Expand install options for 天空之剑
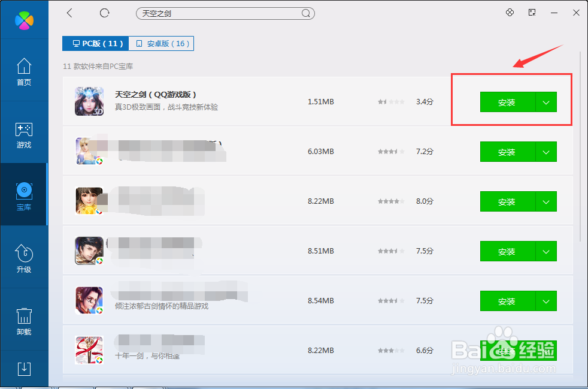Screen dimensions: 588x389 coord(546,102)
